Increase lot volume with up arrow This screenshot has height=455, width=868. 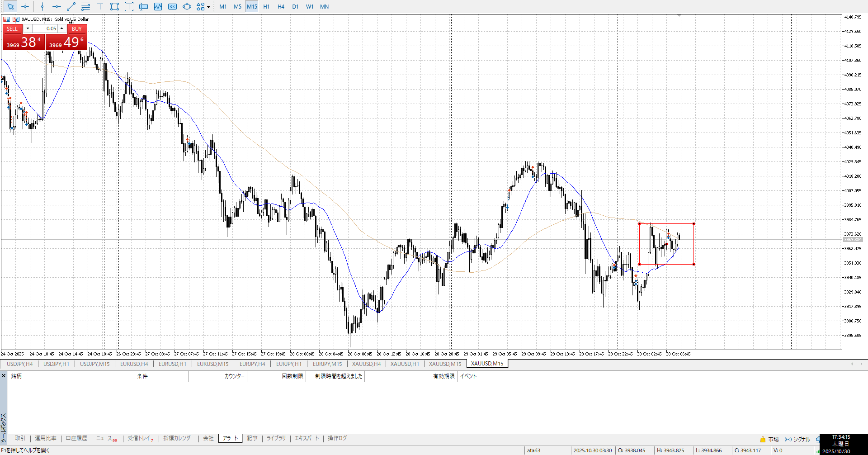pyautogui.click(x=62, y=28)
